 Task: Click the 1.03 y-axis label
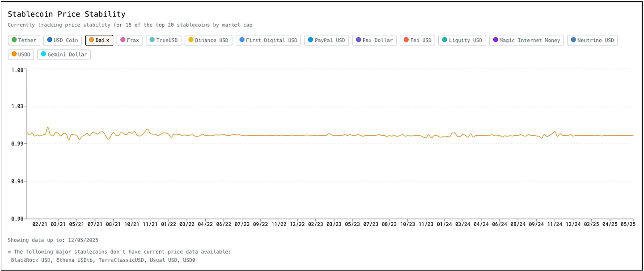pos(18,106)
